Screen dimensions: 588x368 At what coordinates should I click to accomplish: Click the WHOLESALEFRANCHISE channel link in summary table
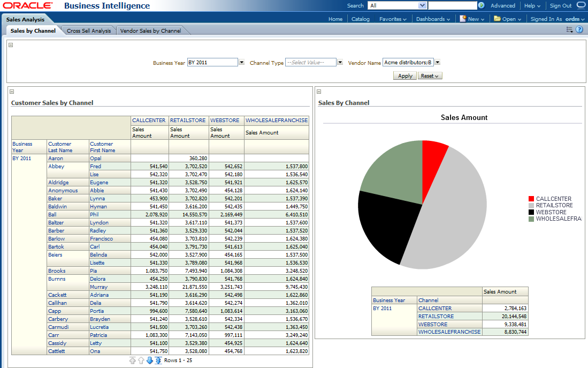[449, 332]
